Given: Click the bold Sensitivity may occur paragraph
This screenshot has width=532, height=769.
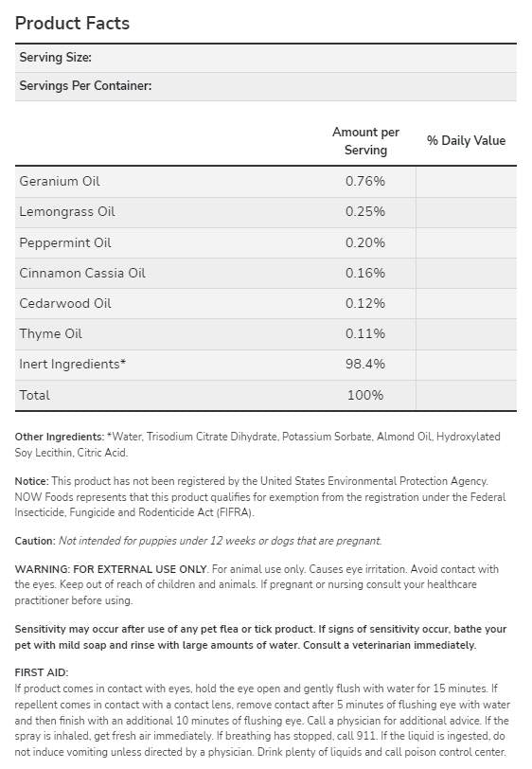Looking at the screenshot, I should [x=260, y=637].
